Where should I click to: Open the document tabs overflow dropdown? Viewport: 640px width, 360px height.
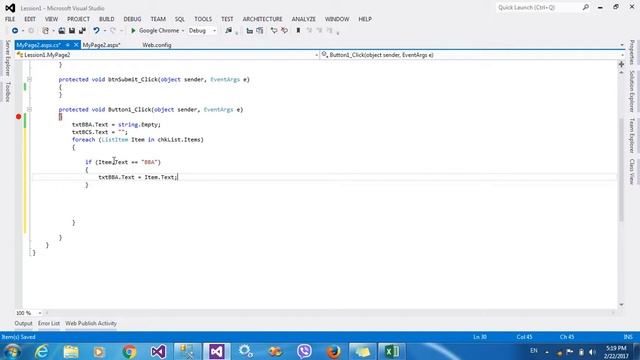[x=622, y=45]
